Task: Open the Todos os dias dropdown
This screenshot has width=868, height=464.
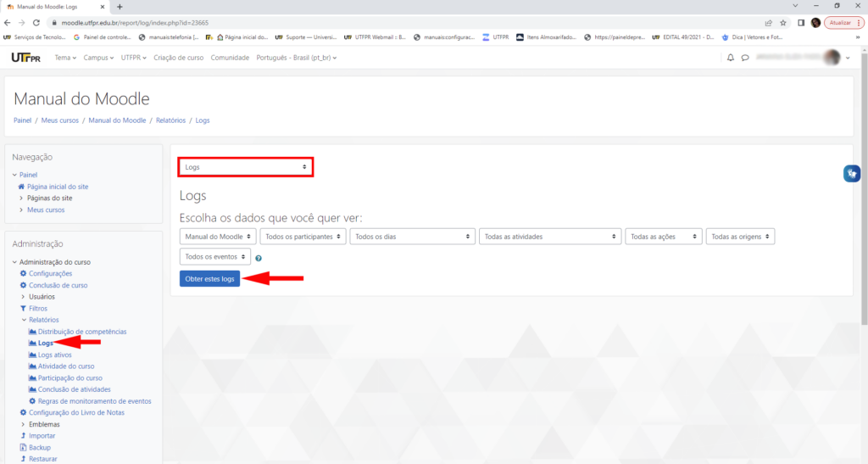Action: coord(413,237)
